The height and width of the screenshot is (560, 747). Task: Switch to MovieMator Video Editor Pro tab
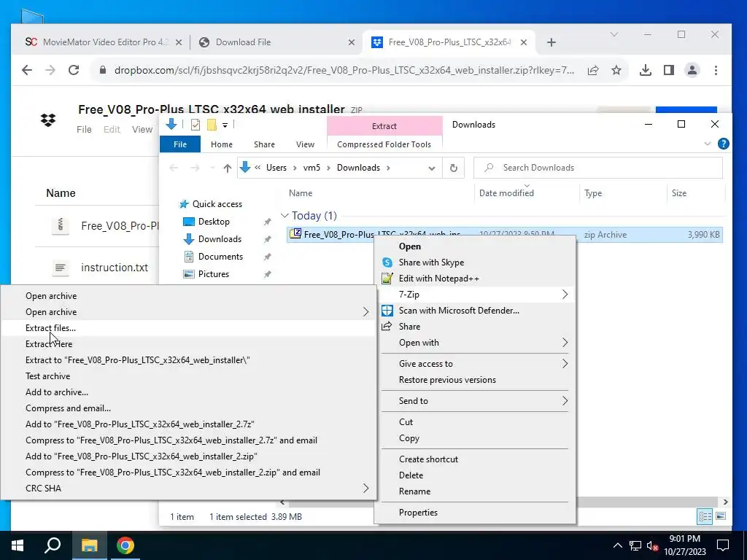click(102, 42)
